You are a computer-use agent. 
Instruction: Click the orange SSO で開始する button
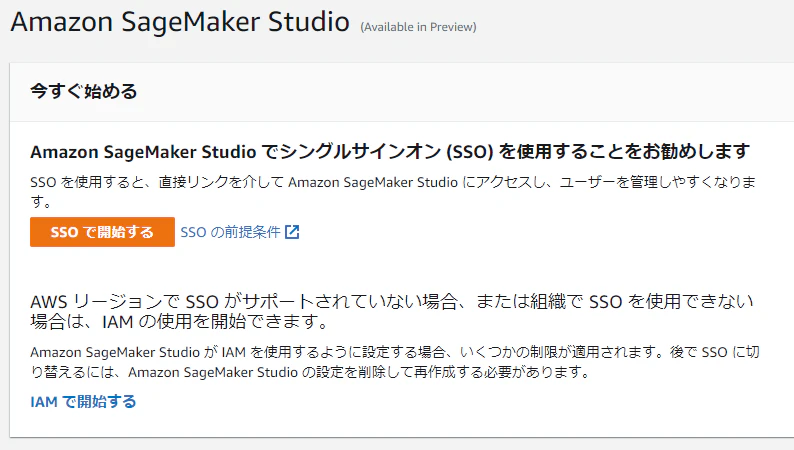click(102, 232)
